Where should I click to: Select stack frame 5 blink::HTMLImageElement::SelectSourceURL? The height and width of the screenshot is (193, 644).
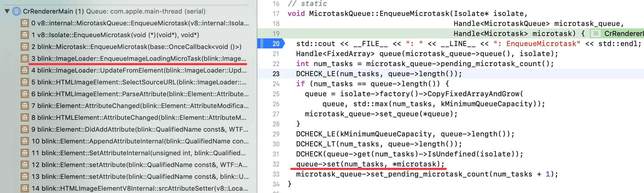coord(139,82)
